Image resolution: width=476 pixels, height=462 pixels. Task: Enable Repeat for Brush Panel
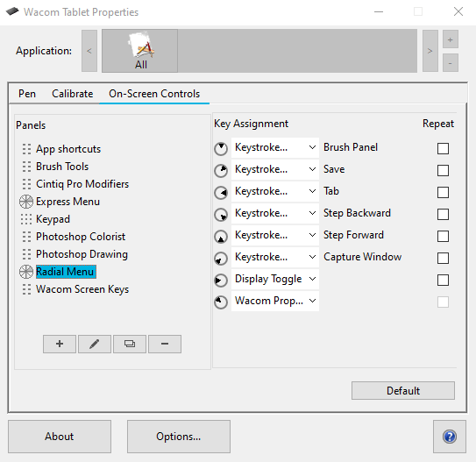pos(443,148)
